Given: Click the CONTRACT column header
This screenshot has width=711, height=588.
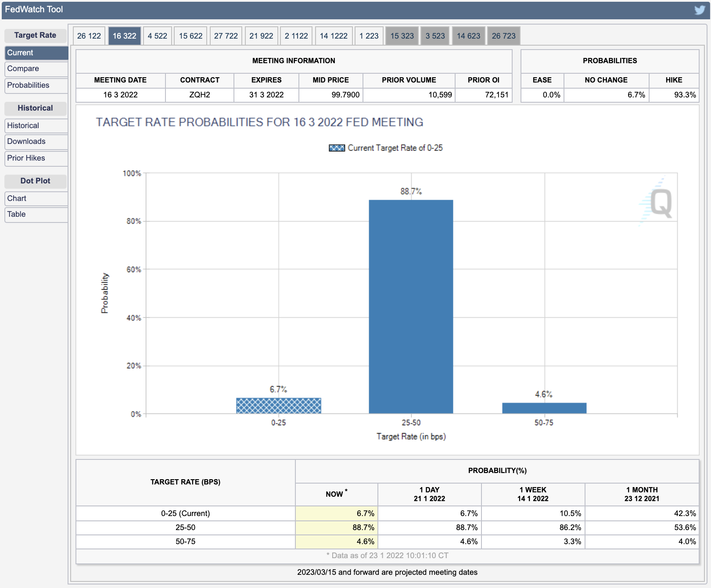Looking at the screenshot, I should pos(200,80).
